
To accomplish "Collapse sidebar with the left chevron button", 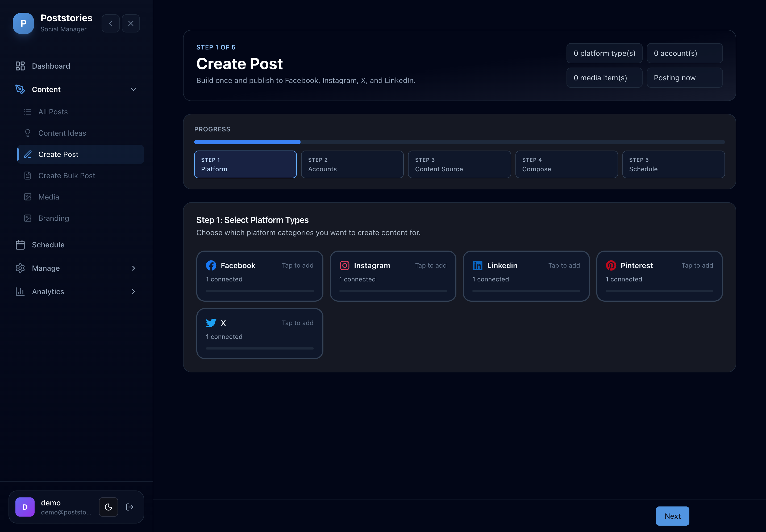I will [x=111, y=23].
